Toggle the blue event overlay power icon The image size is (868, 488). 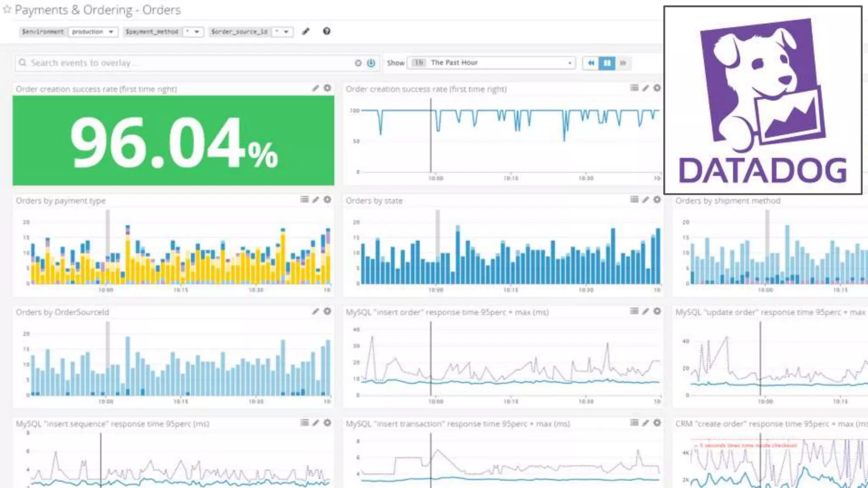(371, 63)
